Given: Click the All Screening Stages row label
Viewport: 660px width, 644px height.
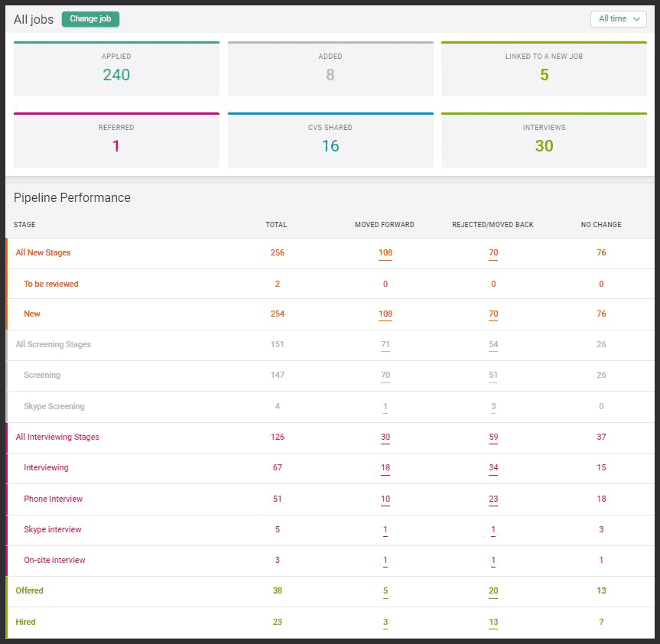Looking at the screenshot, I should [x=53, y=344].
